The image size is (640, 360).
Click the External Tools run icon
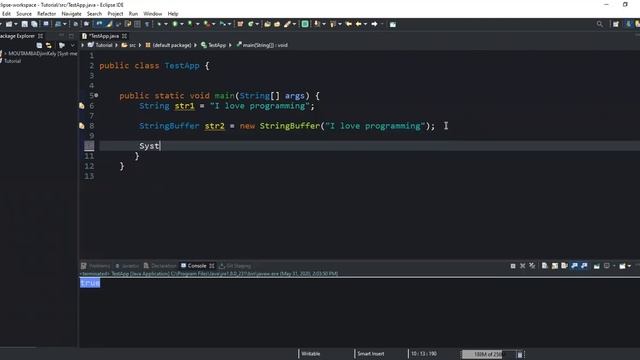click(x=207, y=24)
